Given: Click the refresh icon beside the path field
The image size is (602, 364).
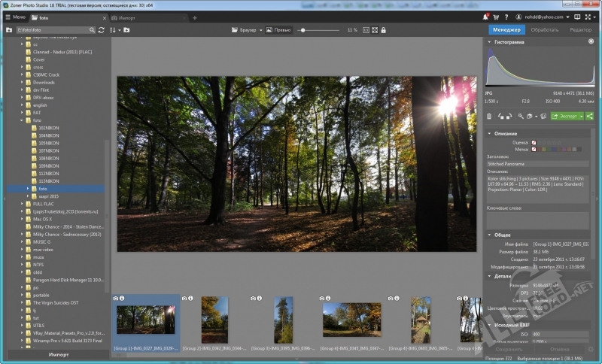Looking at the screenshot, I should [x=102, y=30].
